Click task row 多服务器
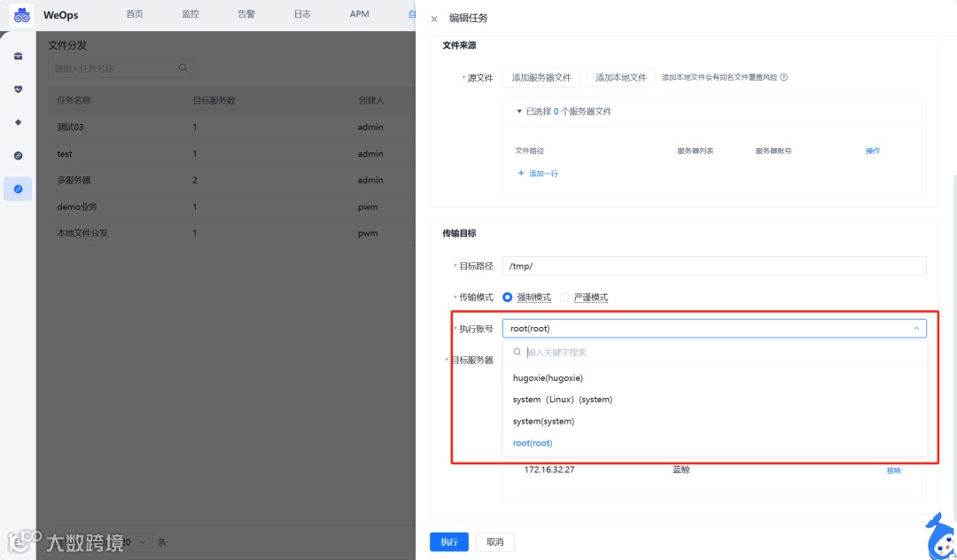The image size is (957, 560). point(232,180)
